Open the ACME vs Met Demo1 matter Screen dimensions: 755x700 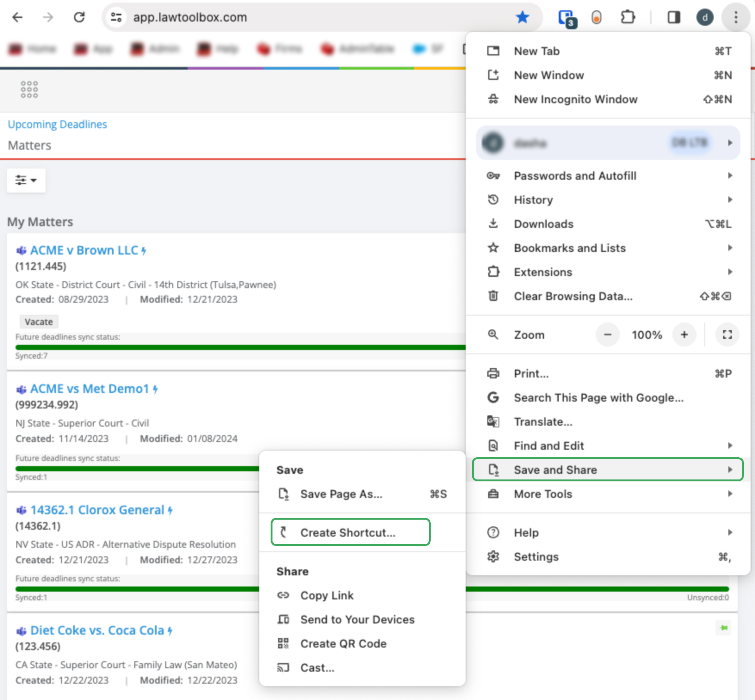tap(90, 389)
